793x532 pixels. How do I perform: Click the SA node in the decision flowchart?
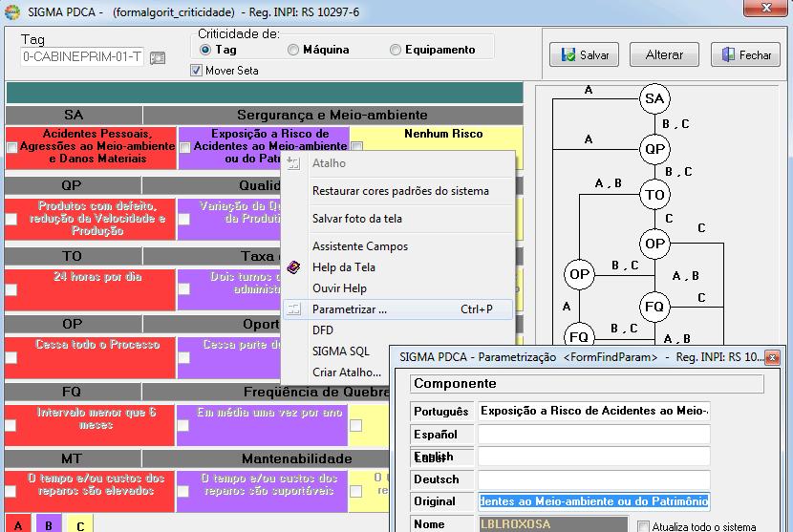click(654, 98)
